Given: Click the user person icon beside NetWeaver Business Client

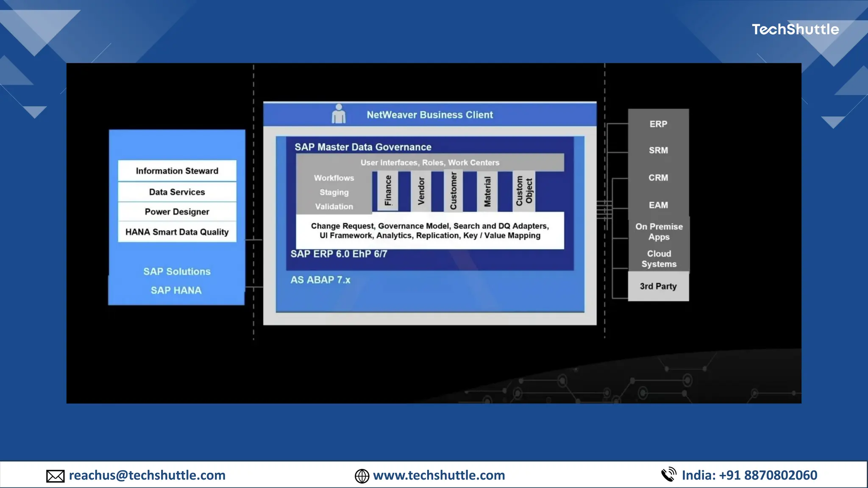Looking at the screenshot, I should (x=338, y=114).
